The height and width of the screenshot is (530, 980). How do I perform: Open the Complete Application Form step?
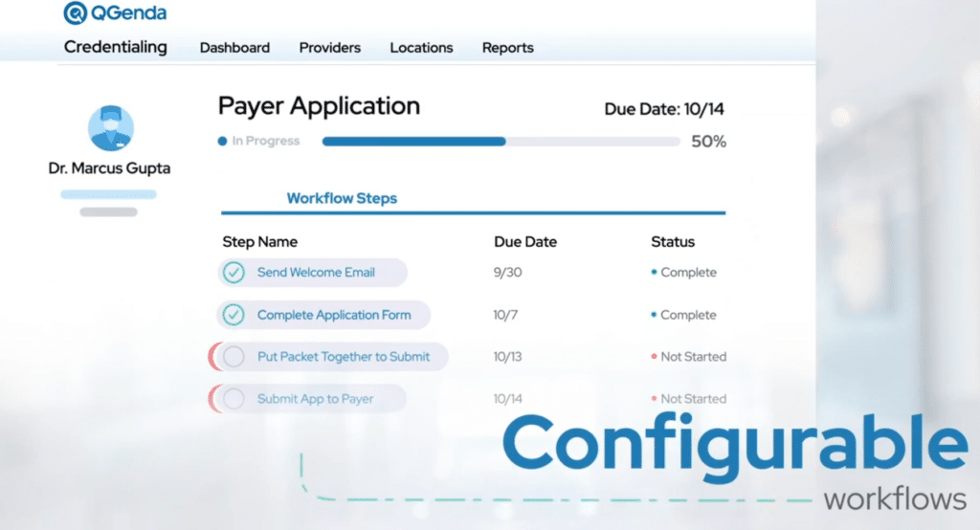tap(333, 315)
